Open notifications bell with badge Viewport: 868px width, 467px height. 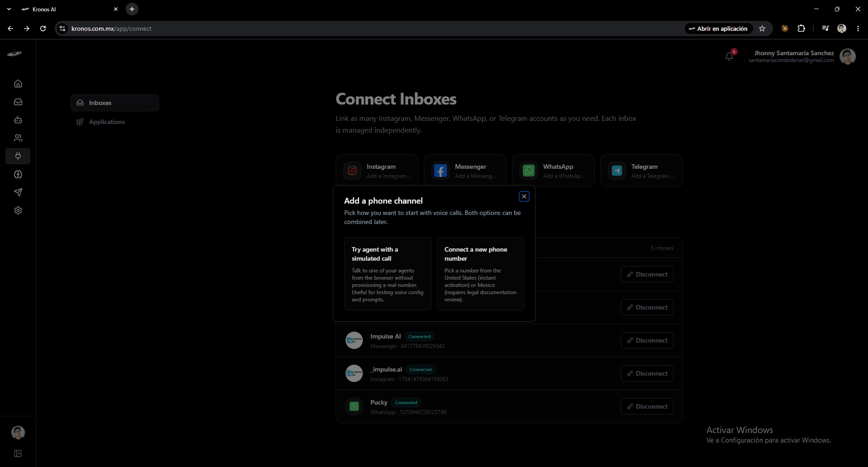coord(729,56)
